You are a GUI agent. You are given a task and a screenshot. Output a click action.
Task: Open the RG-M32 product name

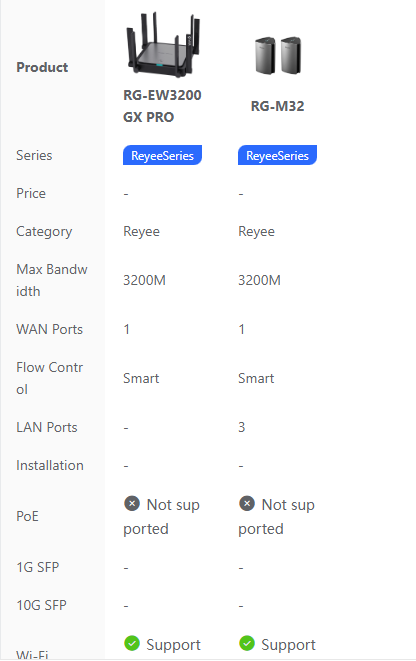coord(277,106)
